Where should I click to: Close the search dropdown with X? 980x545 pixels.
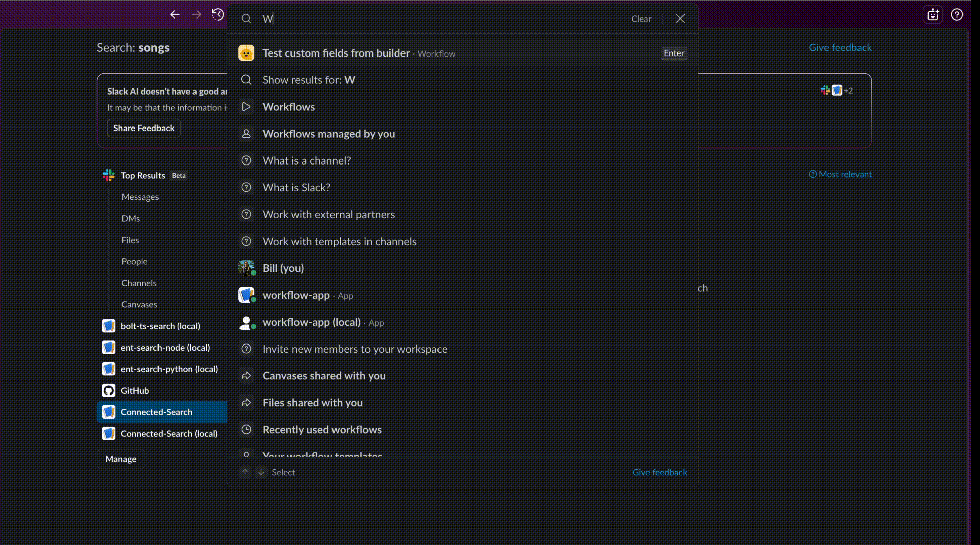[x=680, y=19]
